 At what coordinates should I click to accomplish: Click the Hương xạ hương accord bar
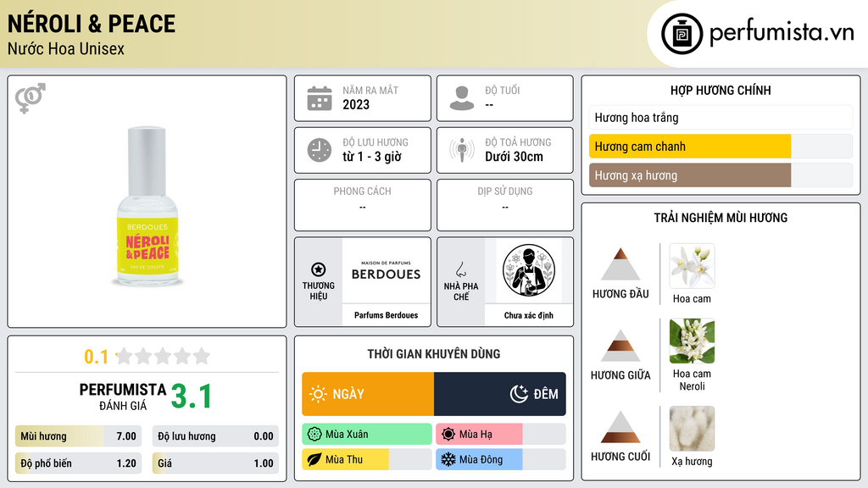[x=721, y=175]
